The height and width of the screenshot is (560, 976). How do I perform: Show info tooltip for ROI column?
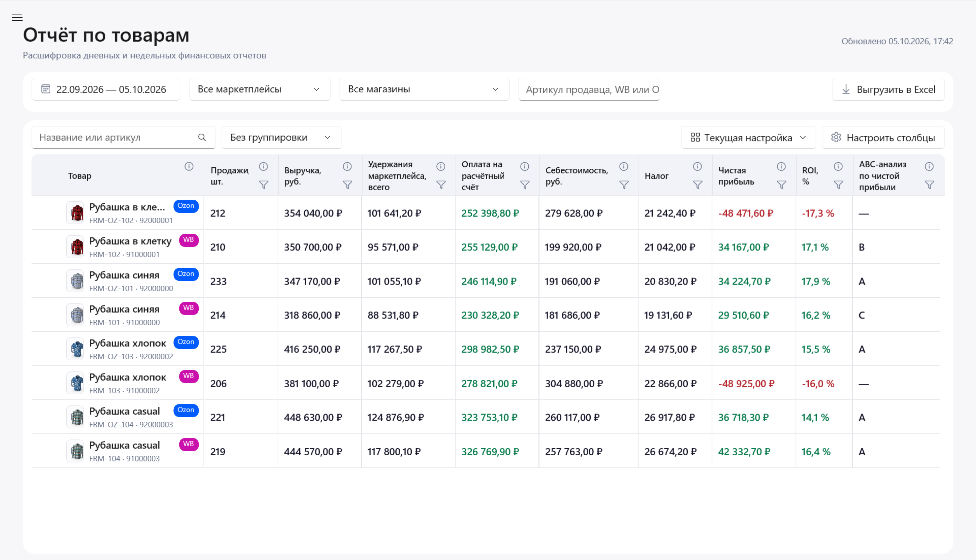click(838, 167)
